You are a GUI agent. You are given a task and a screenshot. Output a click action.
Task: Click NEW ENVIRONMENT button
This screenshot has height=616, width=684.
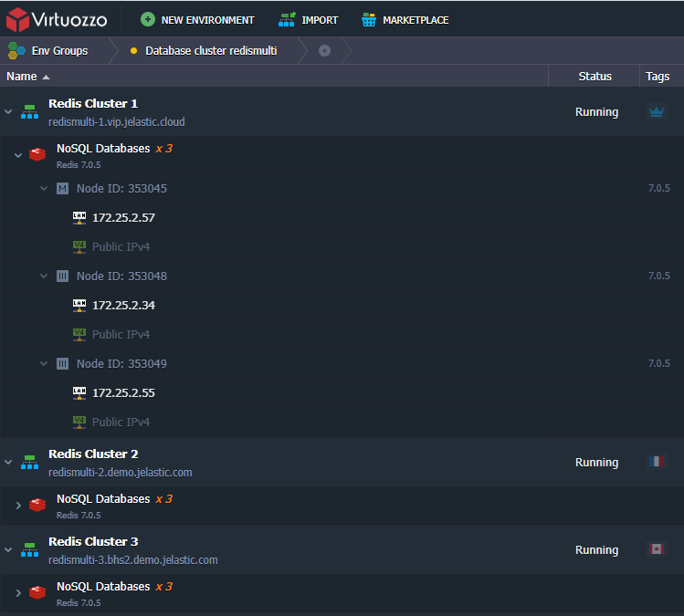(x=197, y=20)
